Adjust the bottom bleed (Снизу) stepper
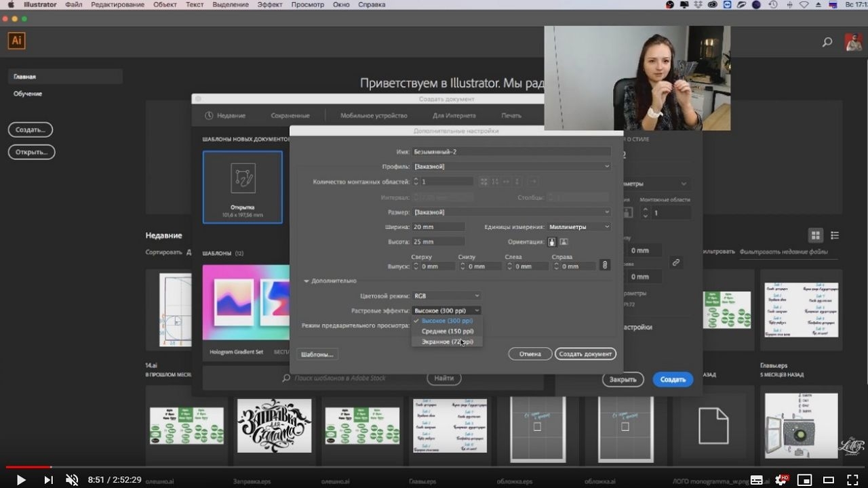This screenshot has width=868, height=488. (463, 266)
